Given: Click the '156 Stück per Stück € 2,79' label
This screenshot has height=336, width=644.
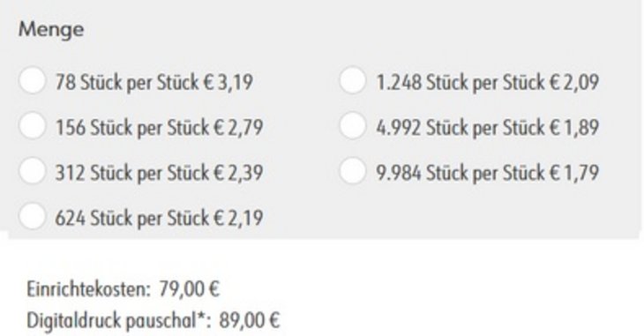Looking at the screenshot, I should click(x=160, y=127).
